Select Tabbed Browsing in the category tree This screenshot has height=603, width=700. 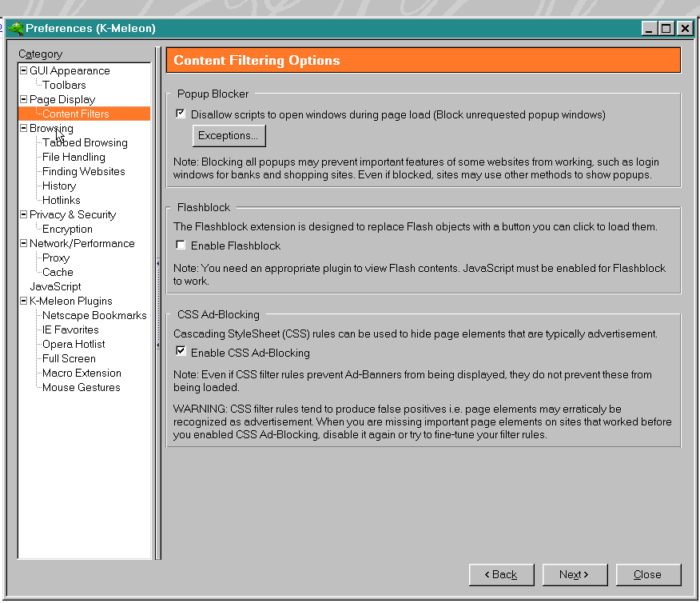[x=85, y=142]
